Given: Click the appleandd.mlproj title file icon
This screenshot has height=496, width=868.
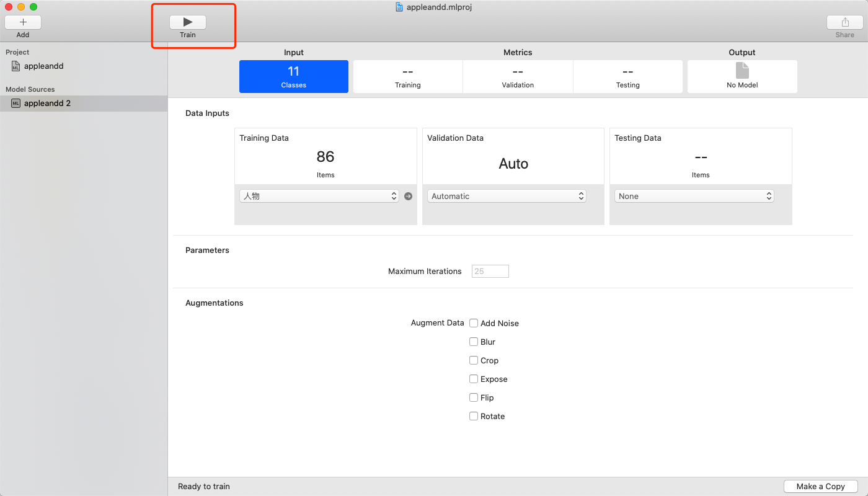Looking at the screenshot, I should click(x=399, y=7).
